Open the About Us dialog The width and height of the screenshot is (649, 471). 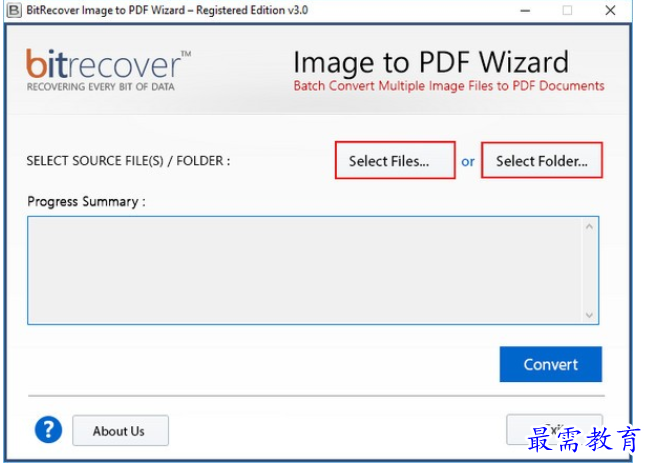tap(120, 430)
